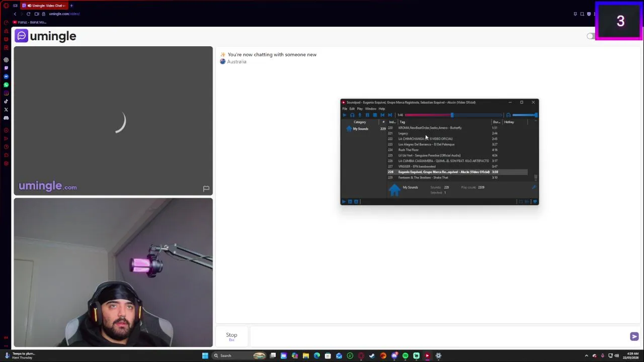
Task: Click the bottom-left play icon in Soundpad status bar
Action: coord(344,202)
